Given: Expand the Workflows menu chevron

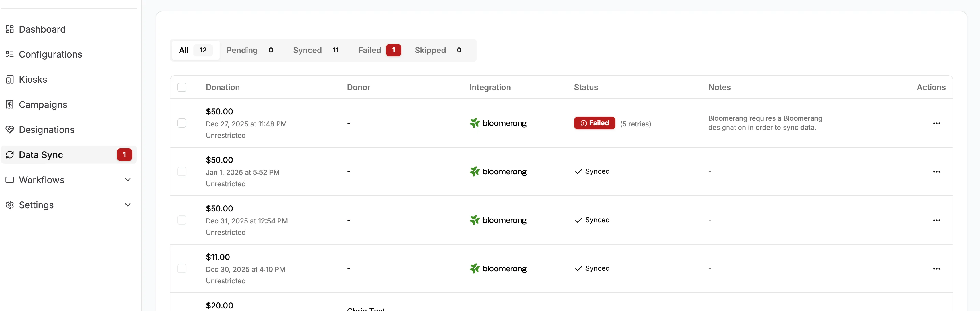Looking at the screenshot, I should (128, 180).
